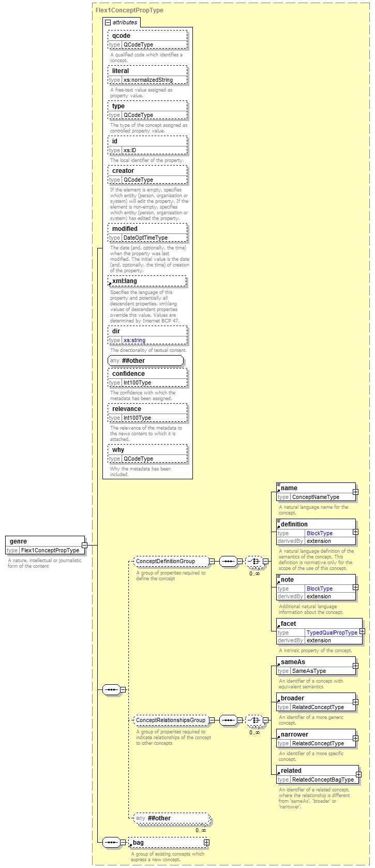Select the ConceptRelationshipsGroup node
This screenshot has height=868, width=375.
pos(171,720)
